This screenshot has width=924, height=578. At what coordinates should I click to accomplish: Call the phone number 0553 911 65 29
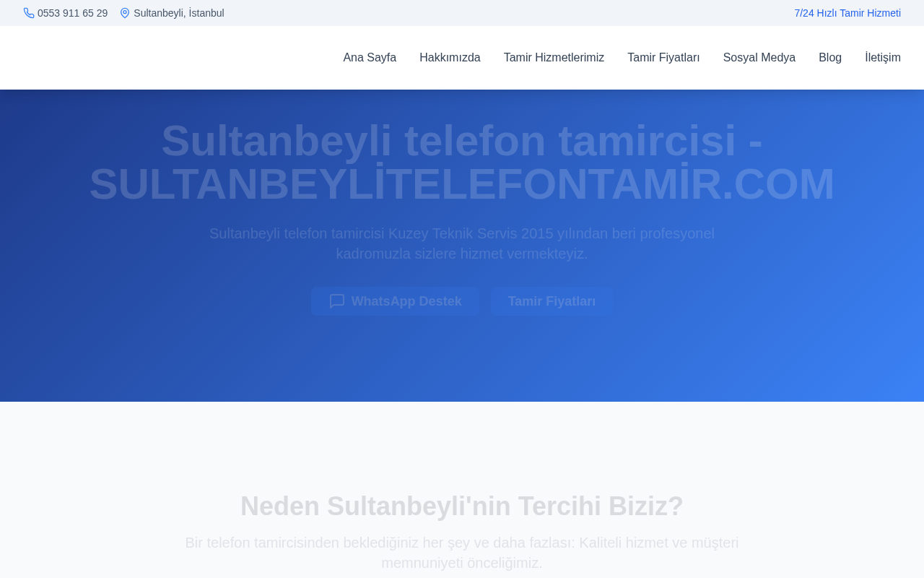72,13
